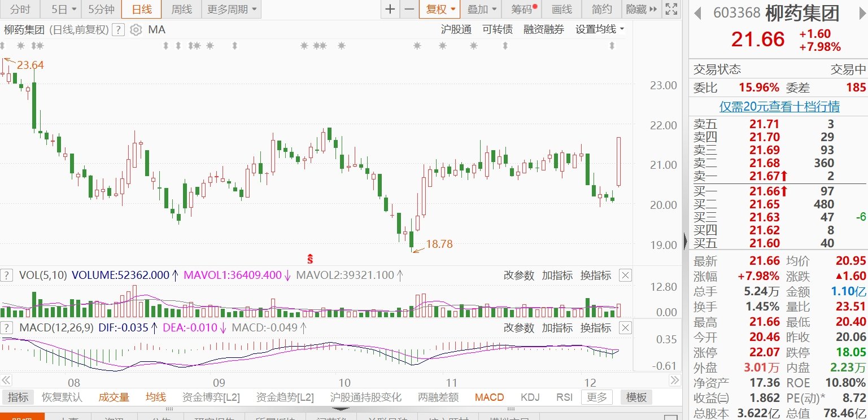The width and height of the screenshot is (868, 420).
Task: Open the MA settings gear icon
Action: coord(136,30)
